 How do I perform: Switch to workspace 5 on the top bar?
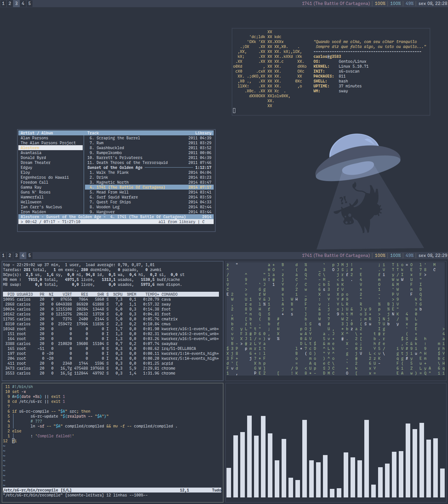click(29, 4)
